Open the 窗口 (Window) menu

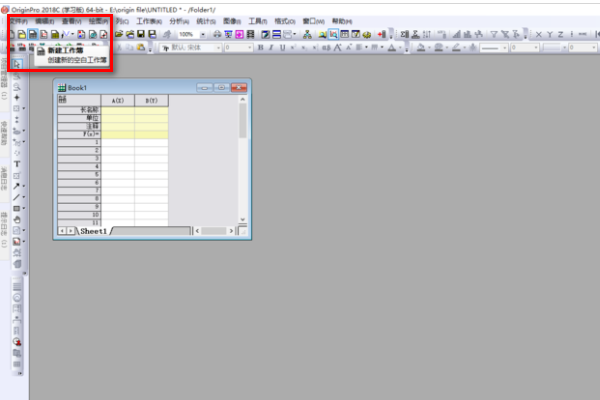coord(313,21)
